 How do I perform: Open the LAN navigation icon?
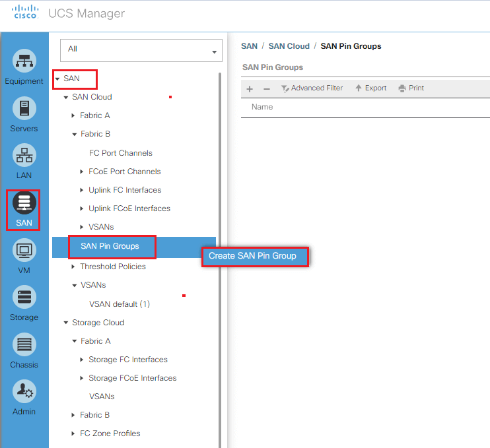pos(24,155)
